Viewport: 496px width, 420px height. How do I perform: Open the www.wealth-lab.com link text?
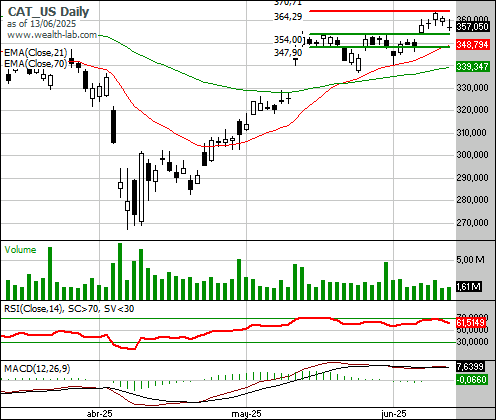(52, 35)
